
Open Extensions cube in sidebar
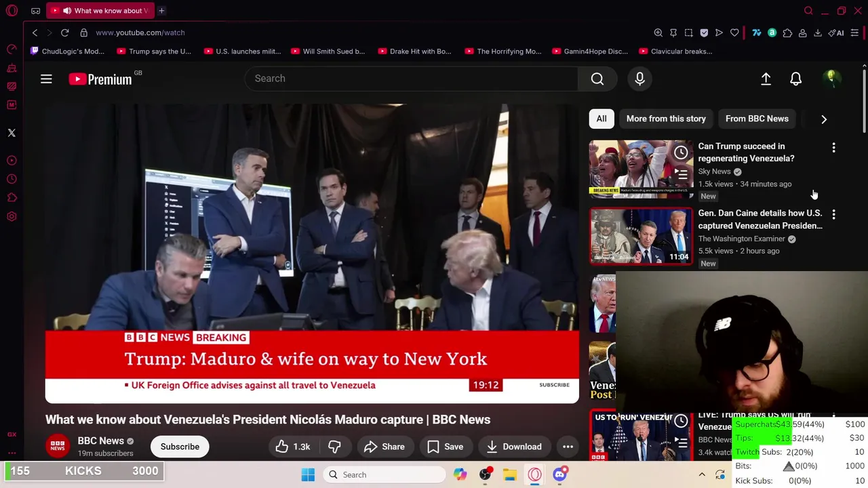pos(12,198)
